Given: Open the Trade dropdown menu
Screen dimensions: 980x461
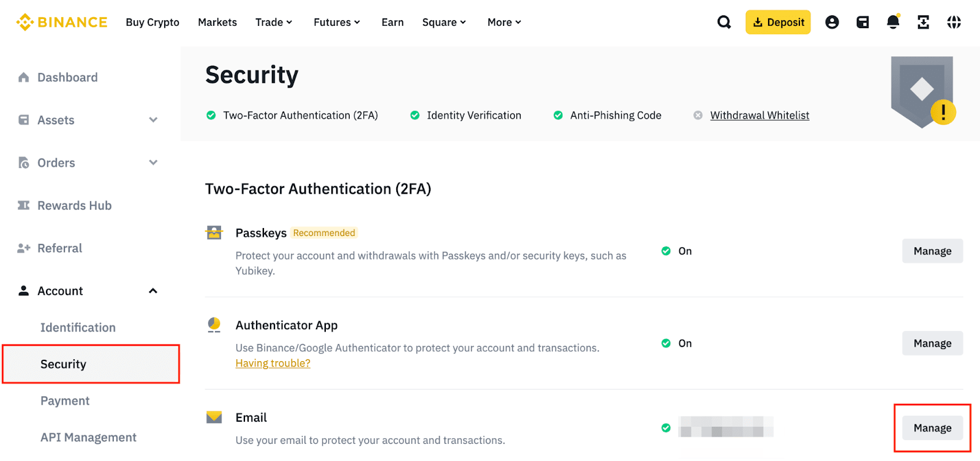Looking at the screenshot, I should [x=274, y=22].
